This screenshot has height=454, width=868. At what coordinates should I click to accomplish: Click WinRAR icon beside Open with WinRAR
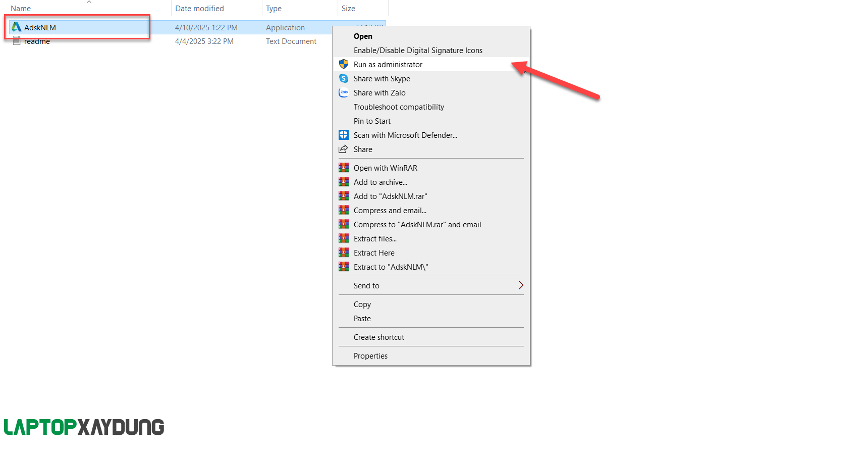(x=344, y=168)
